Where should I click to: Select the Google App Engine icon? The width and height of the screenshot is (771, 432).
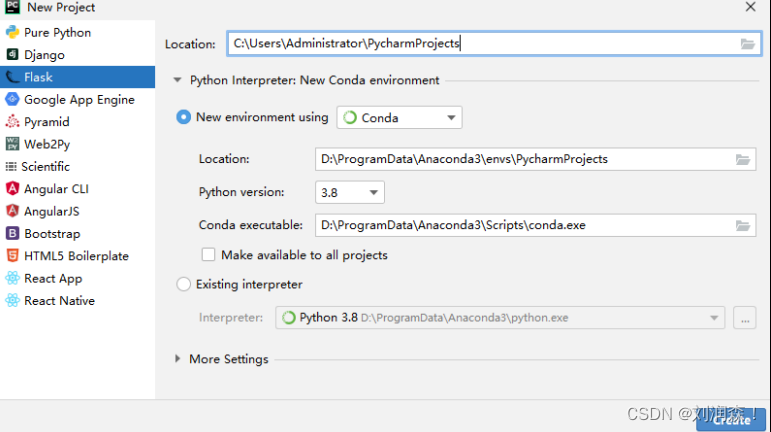click(12, 99)
